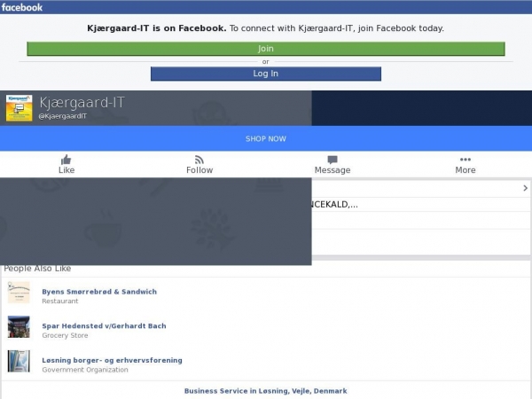Open the Byens Smørrebrød thumbnail image
The width and height of the screenshot is (532, 399).
click(x=19, y=292)
